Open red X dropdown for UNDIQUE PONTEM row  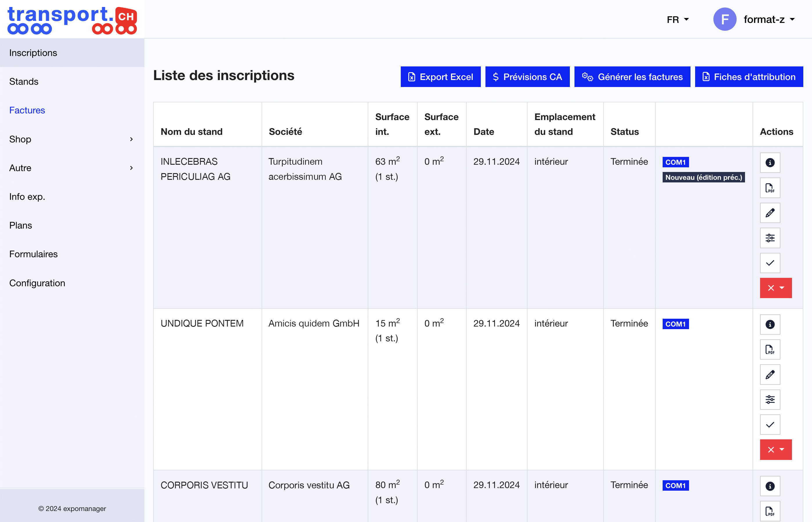point(775,450)
